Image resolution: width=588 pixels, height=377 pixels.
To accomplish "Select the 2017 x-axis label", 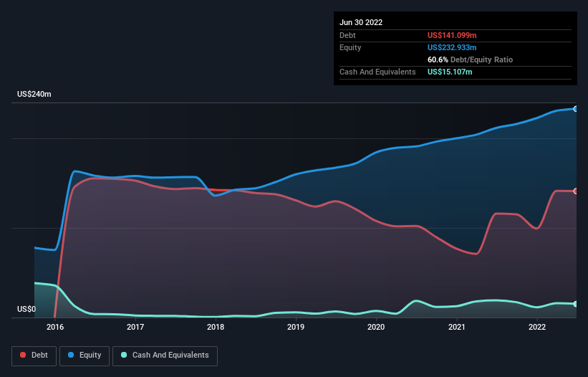I will (x=135, y=327).
